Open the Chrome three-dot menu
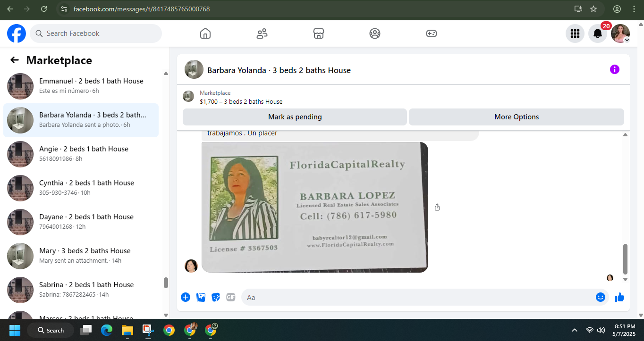The width and height of the screenshot is (644, 341). click(x=634, y=9)
